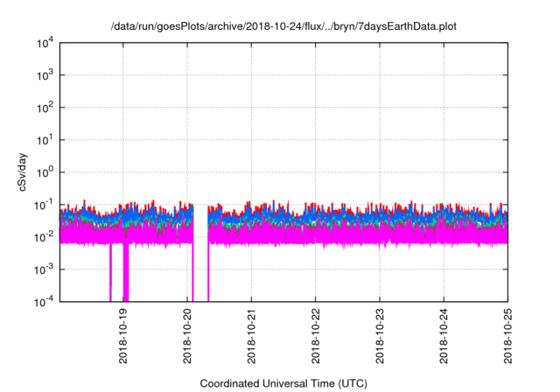Click the 10^3 y-axis tick label
This screenshot has height=392, width=560.
point(45,75)
